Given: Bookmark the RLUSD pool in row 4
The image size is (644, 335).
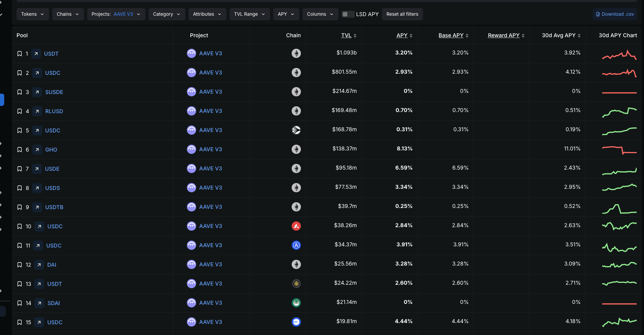Looking at the screenshot, I should 20,111.
